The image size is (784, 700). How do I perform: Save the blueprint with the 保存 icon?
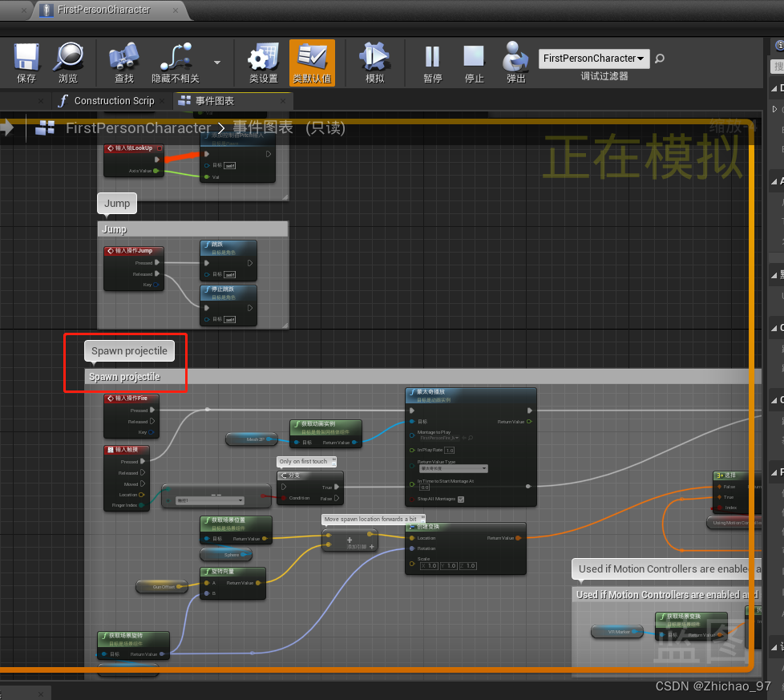point(26,62)
